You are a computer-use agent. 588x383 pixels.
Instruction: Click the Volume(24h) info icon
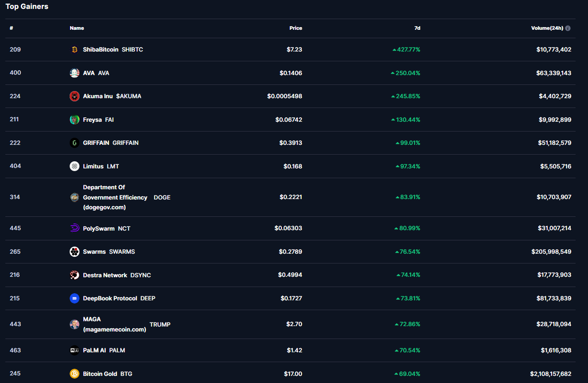pyautogui.click(x=568, y=28)
